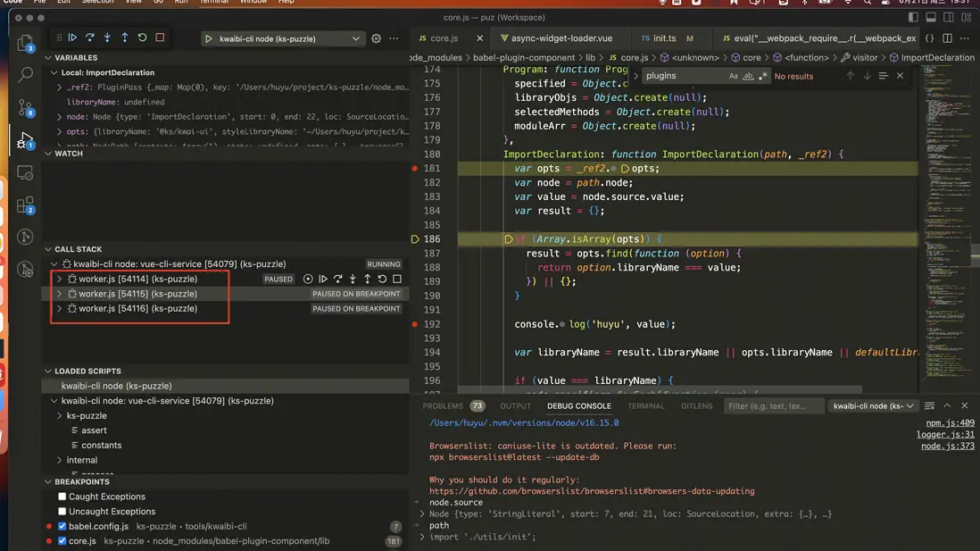Open launch.json via the gear icon
980x551 pixels.
pos(376,38)
